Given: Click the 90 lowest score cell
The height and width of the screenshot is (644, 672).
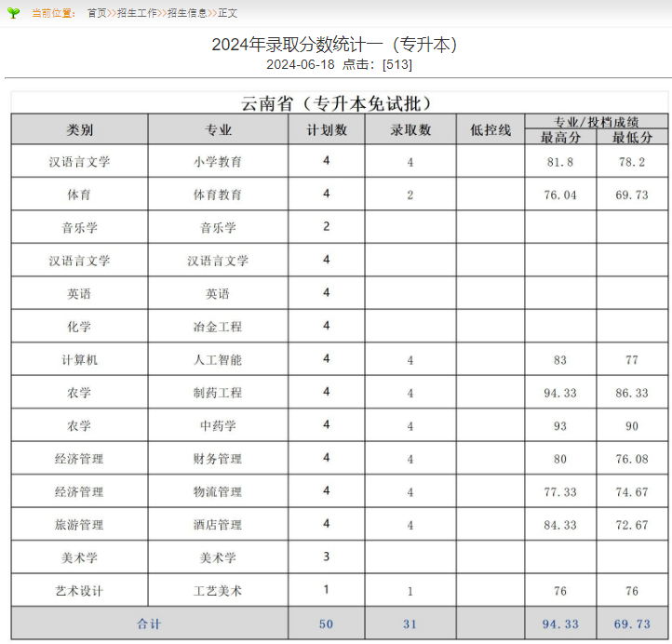Looking at the screenshot, I should [x=632, y=426].
